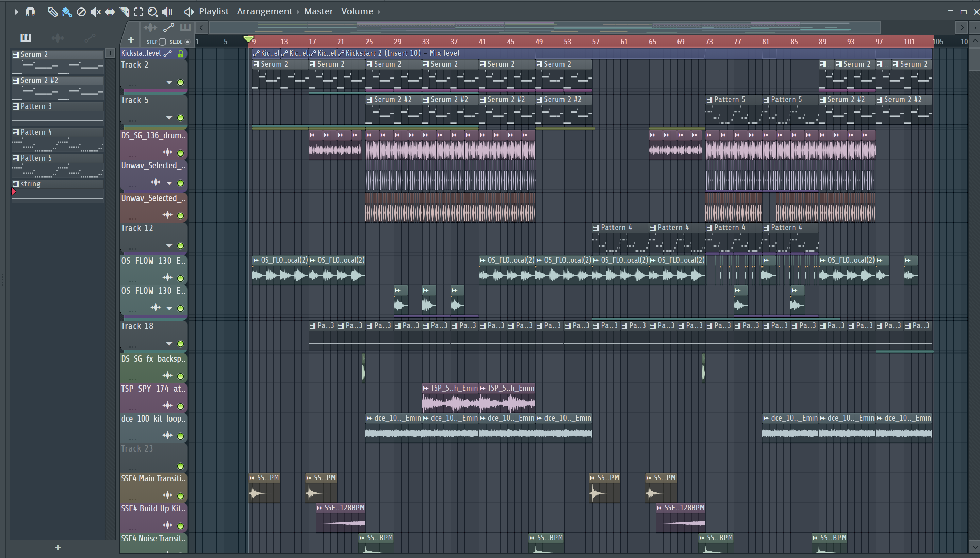
Task: Filter playlist by audio clips
Action: pyautogui.click(x=150, y=28)
